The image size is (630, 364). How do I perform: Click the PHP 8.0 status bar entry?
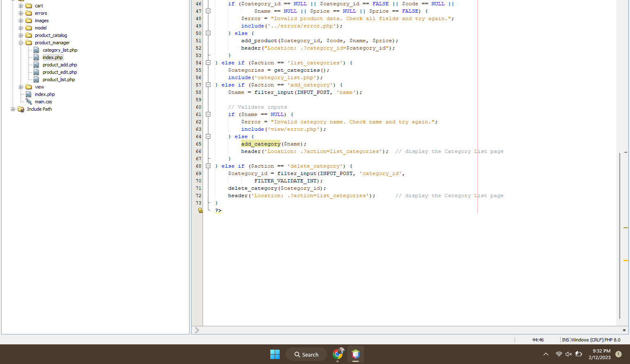point(612,340)
